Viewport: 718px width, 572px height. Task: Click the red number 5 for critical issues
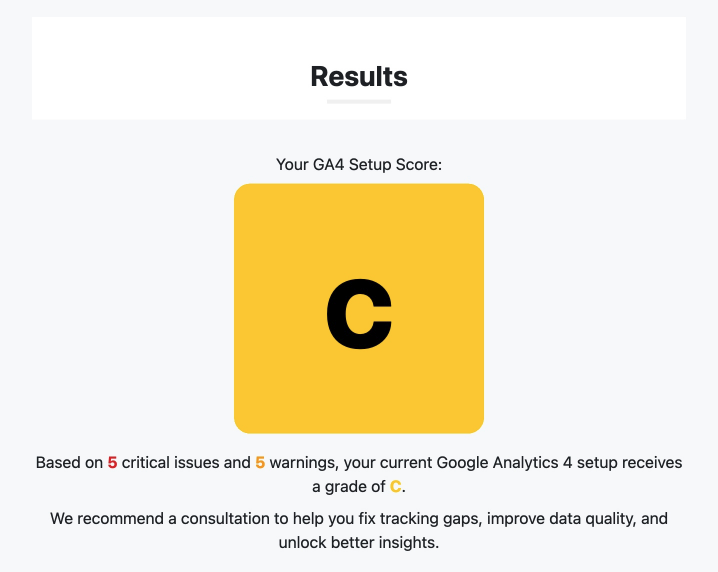[x=112, y=463]
